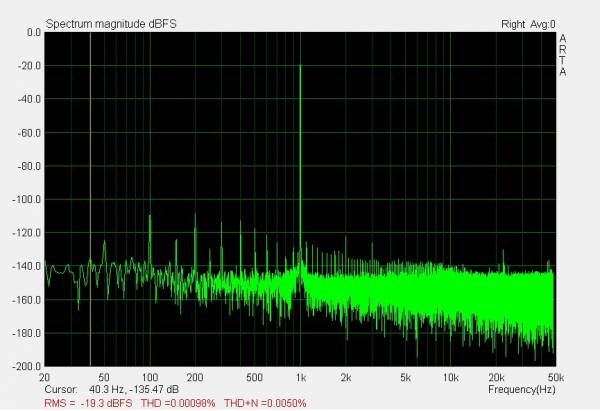600x411 pixels.
Task: Click the yellow cursor line at 40.3 Hz
Action: (90, 199)
